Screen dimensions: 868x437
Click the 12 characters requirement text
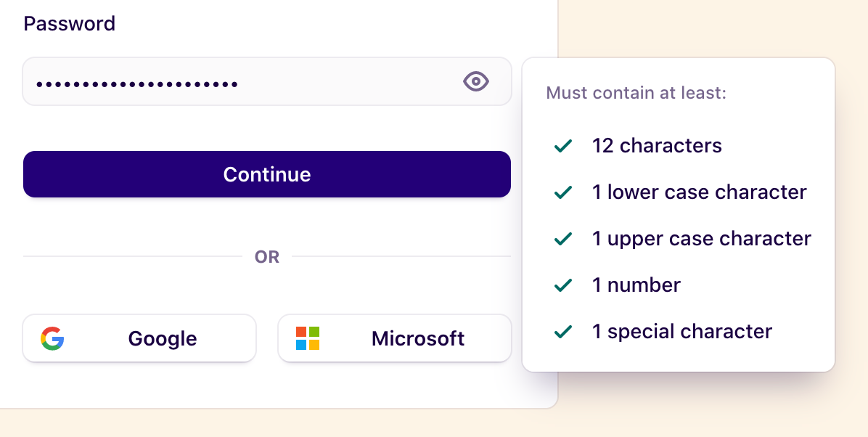pos(657,145)
